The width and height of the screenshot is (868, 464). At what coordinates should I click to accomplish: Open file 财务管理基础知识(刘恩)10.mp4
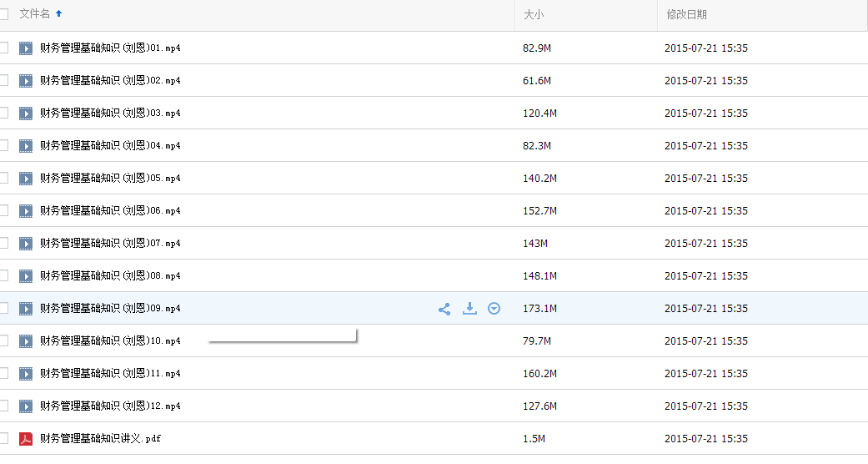coord(110,341)
